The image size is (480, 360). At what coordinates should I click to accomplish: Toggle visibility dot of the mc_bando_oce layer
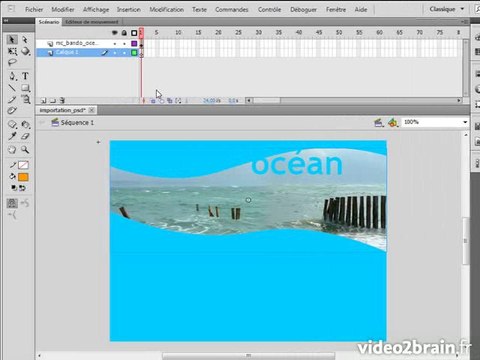[115, 44]
